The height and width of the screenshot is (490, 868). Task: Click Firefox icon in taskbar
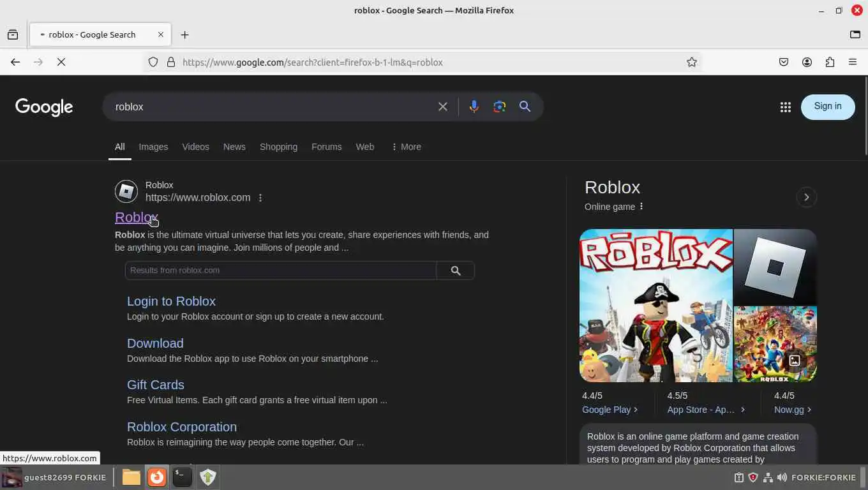(156, 477)
